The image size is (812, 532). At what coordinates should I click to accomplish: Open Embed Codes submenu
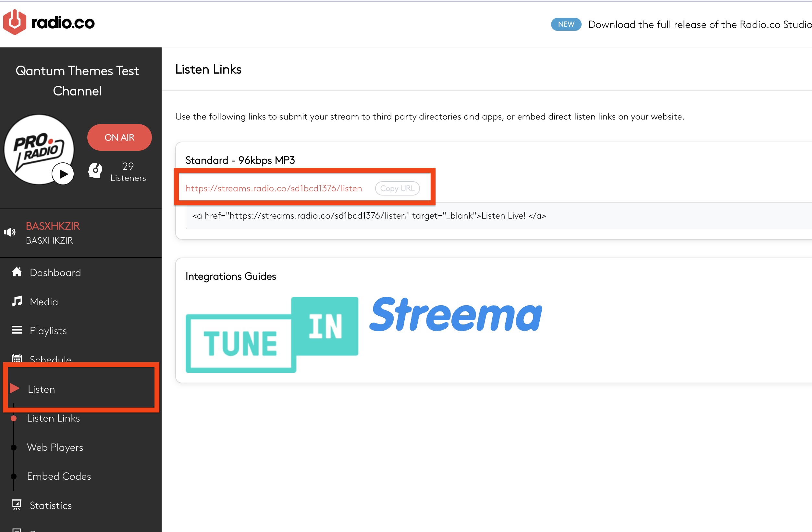(59, 476)
